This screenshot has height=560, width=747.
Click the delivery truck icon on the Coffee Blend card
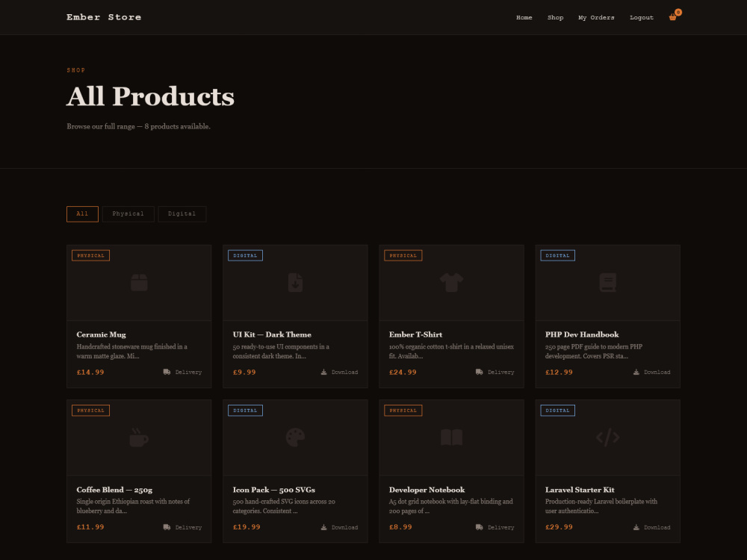point(167,527)
